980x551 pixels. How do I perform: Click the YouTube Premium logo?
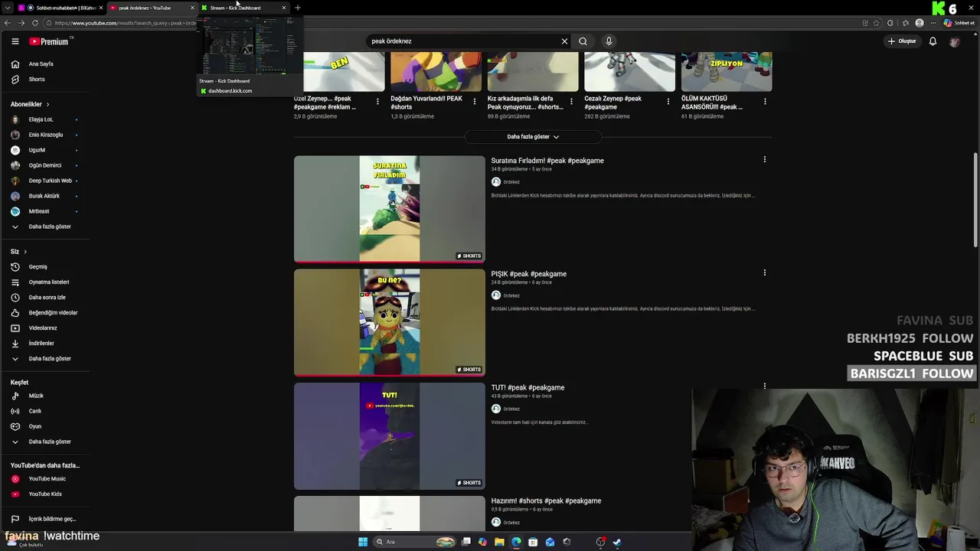[x=49, y=41]
